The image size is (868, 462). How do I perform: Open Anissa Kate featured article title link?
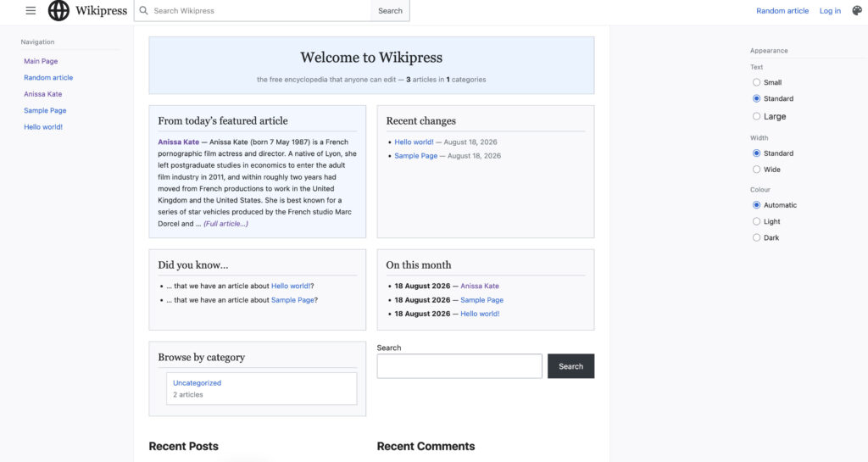click(x=178, y=142)
